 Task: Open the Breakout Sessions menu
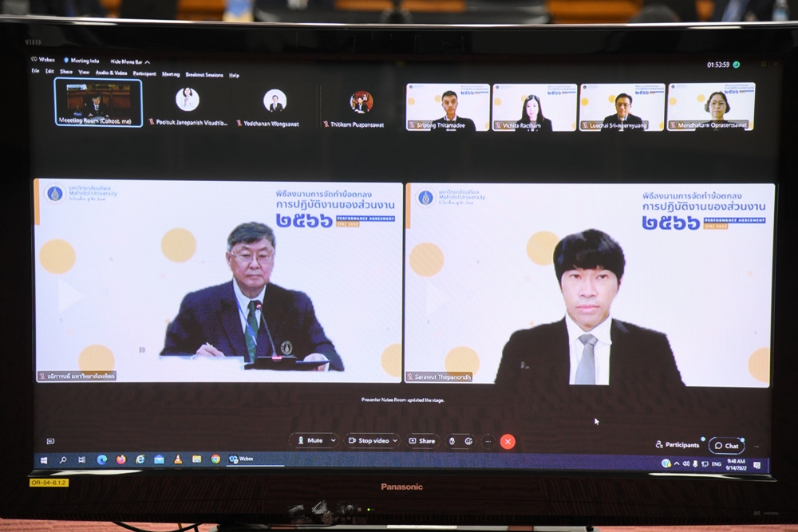pyautogui.click(x=204, y=75)
